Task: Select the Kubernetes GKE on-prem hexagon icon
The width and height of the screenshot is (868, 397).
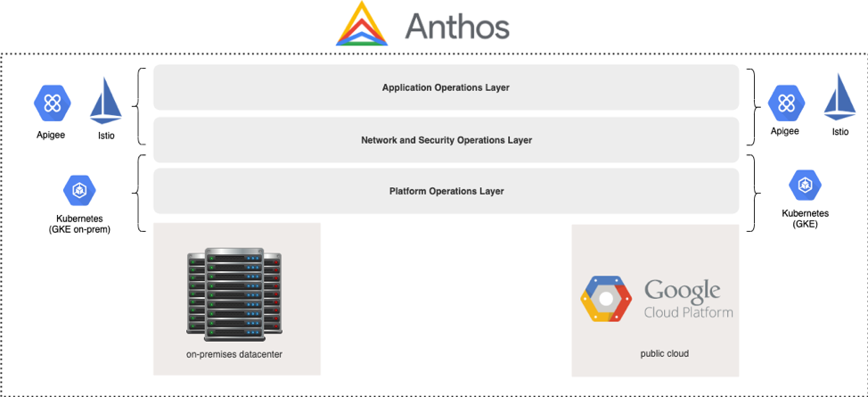Action: tap(79, 189)
